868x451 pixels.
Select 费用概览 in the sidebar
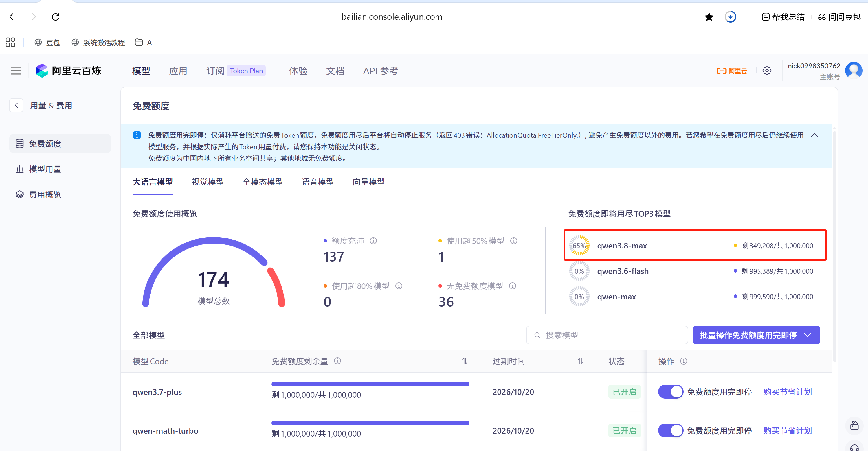[x=60, y=194]
